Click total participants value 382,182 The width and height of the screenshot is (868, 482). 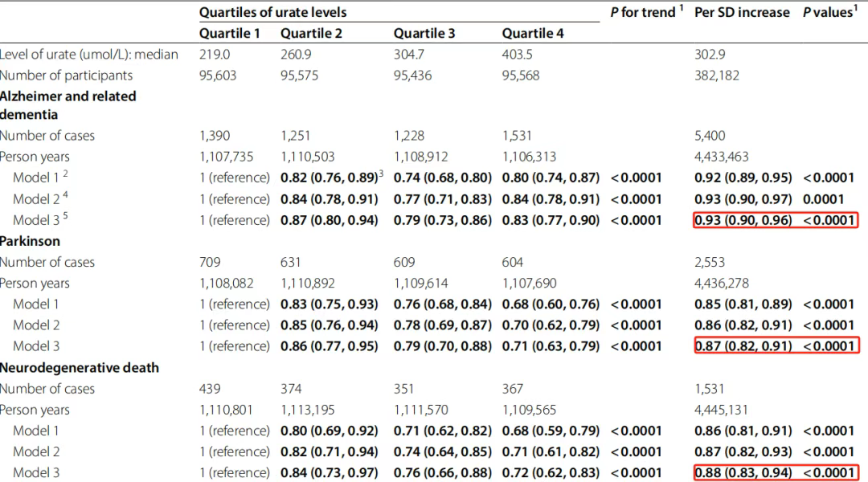[716, 76]
